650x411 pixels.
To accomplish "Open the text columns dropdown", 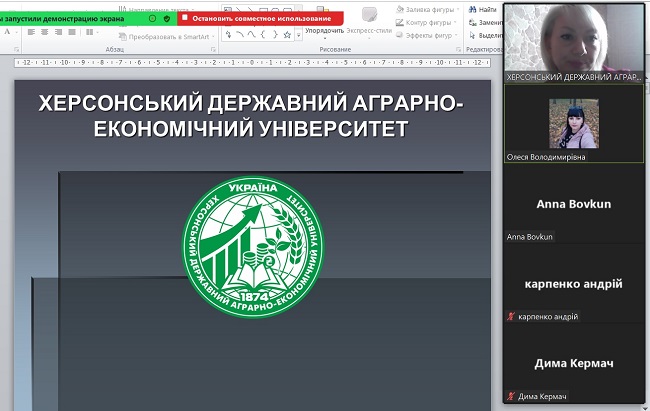I will (90, 32).
